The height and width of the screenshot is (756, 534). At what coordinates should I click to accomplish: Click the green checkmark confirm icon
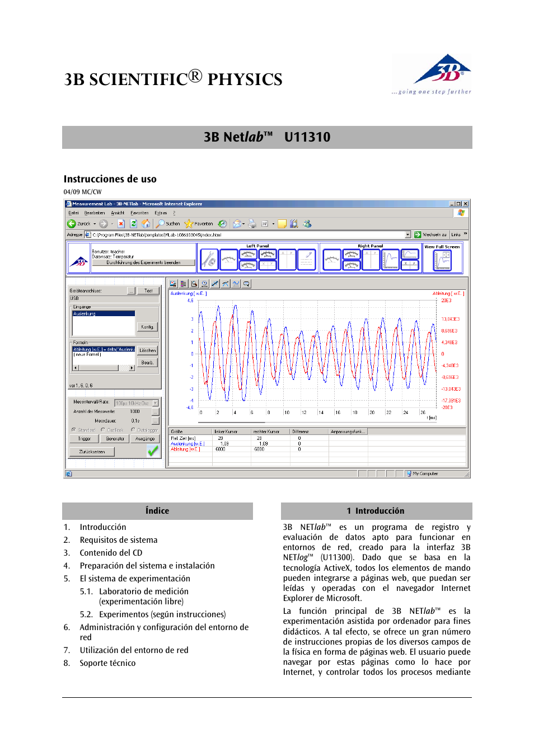(x=153, y=451)
